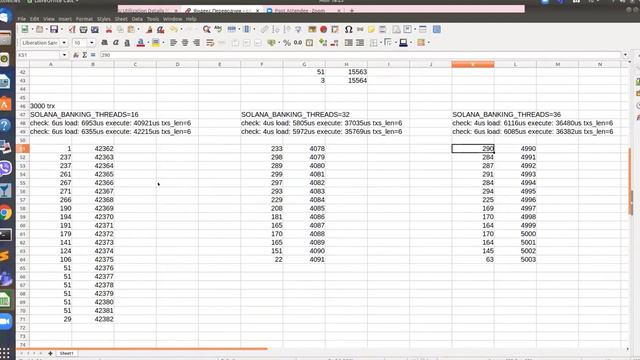
Task: Click the vertical scrollbar thumb
Action: pos(630,180)
